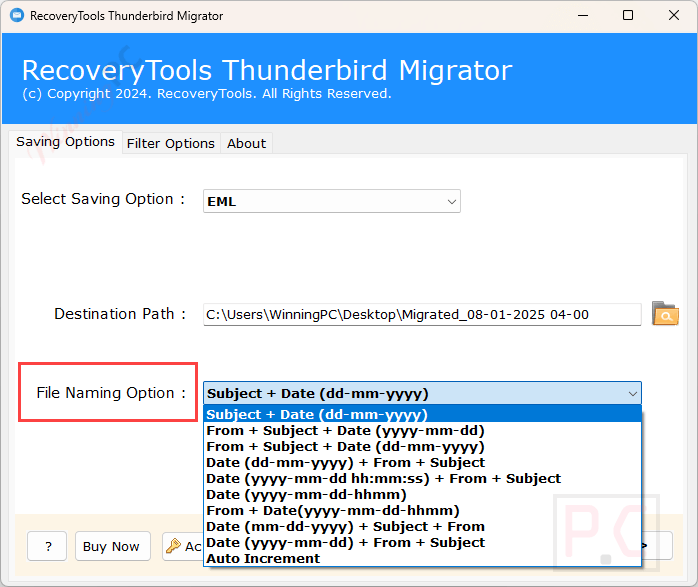Screen dimensions: 698x587
Task: Maximize the Thunderbird Migrator window
Action: (x=627, y=16)
